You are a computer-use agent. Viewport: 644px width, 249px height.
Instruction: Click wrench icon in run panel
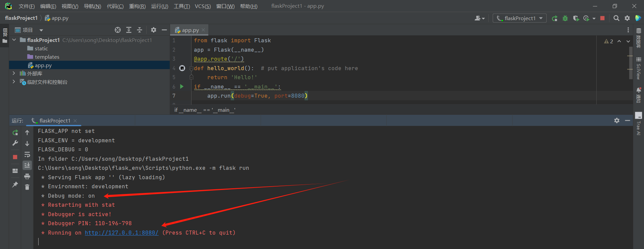point(15,143)
